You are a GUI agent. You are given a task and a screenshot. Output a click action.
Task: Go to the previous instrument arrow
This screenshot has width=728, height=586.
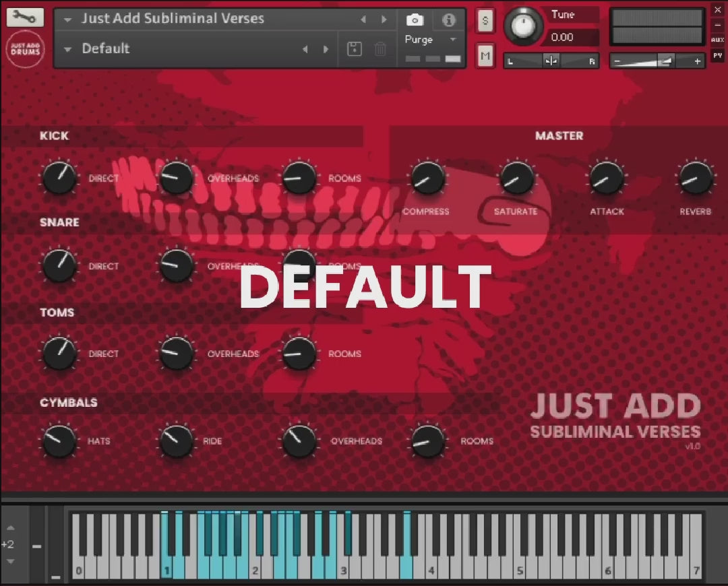click(363, 20)
